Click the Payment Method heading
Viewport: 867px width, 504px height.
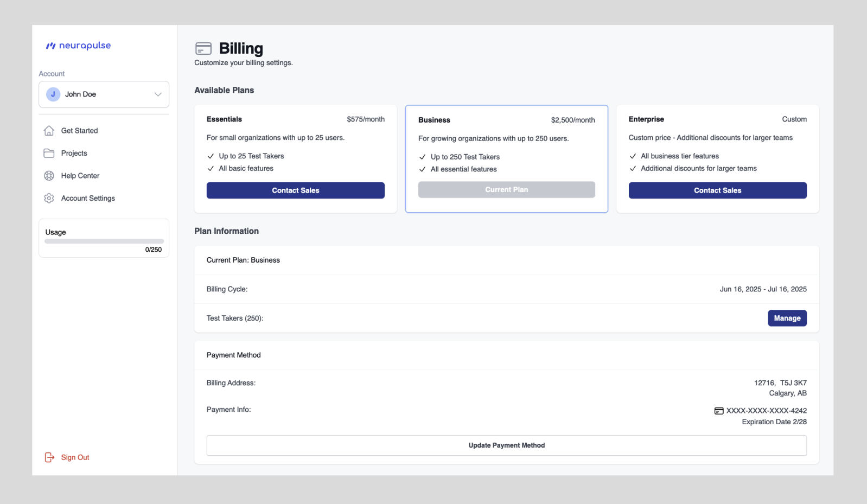pyautogui.click(x=233, y=355)
